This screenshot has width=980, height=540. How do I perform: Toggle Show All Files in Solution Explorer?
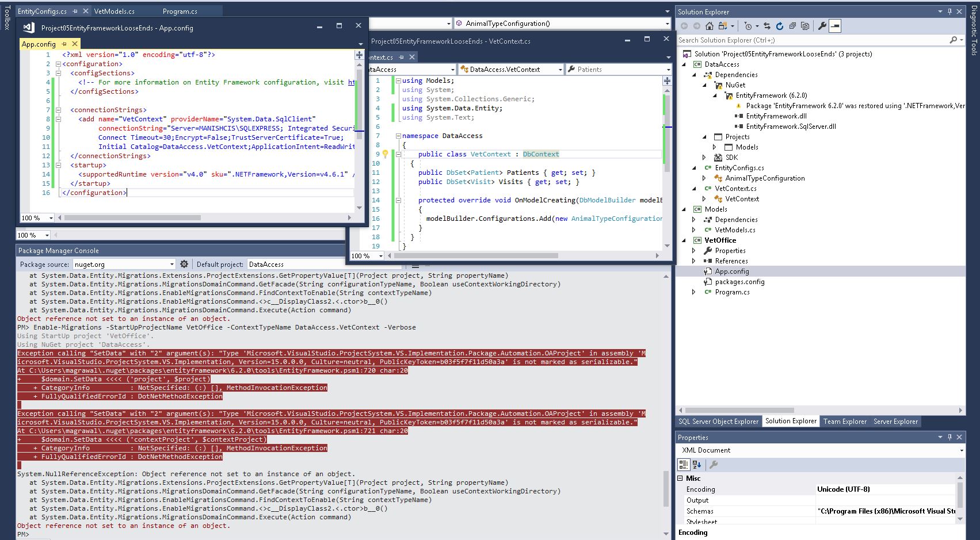pyautogui.click(x=805, y=26)
